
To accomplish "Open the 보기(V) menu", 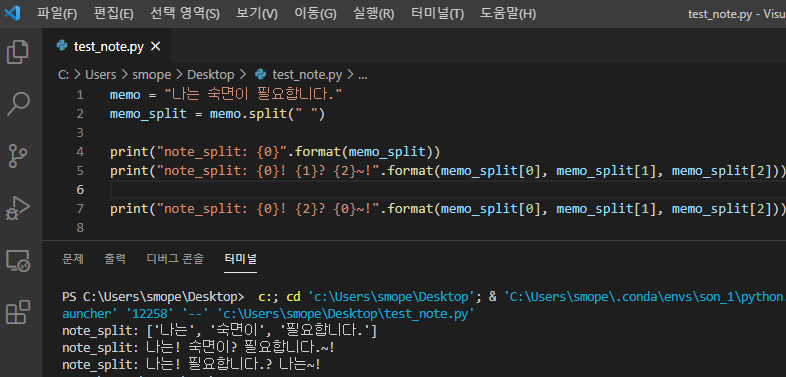I will tap(257, 14).
